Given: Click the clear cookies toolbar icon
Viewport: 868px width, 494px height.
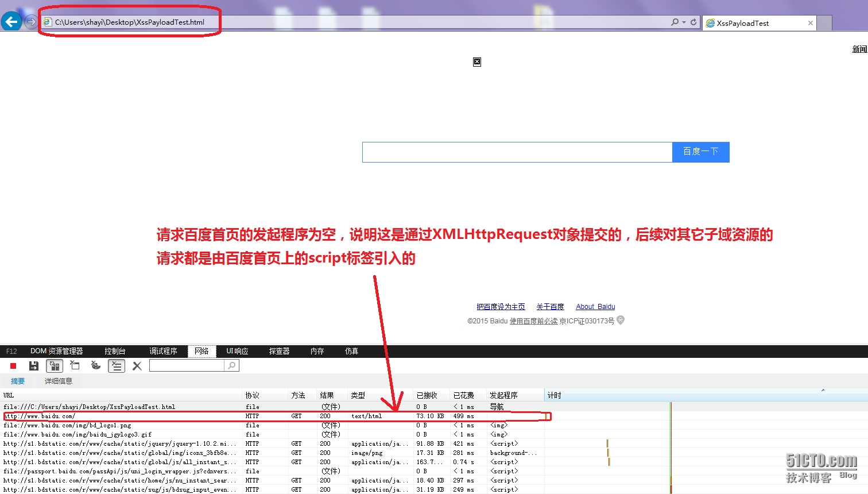Looking at the screenshot, I should (x=96, y=365).
